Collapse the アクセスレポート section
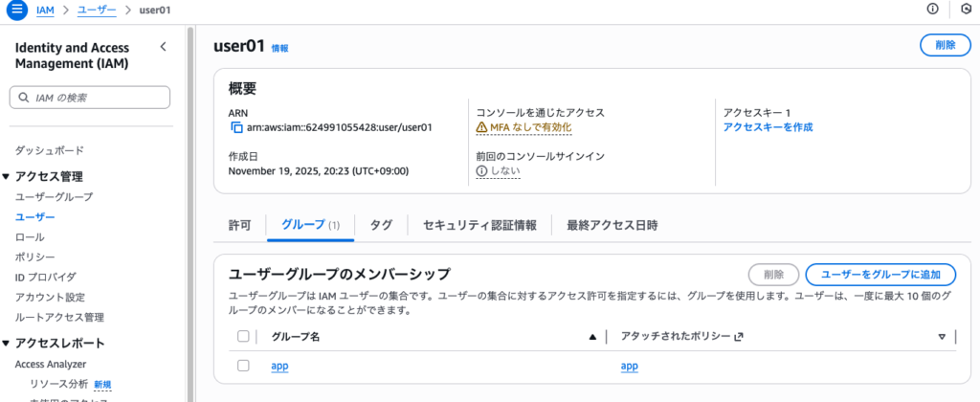Viewport: 980px width, 402px height. [7, 344]
